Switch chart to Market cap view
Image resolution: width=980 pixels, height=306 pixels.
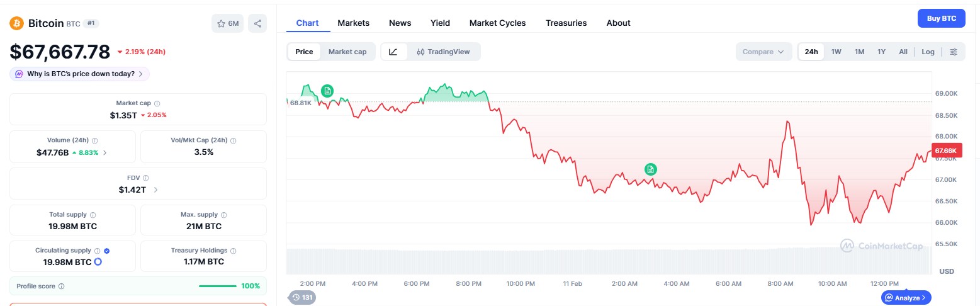[347, 52]
